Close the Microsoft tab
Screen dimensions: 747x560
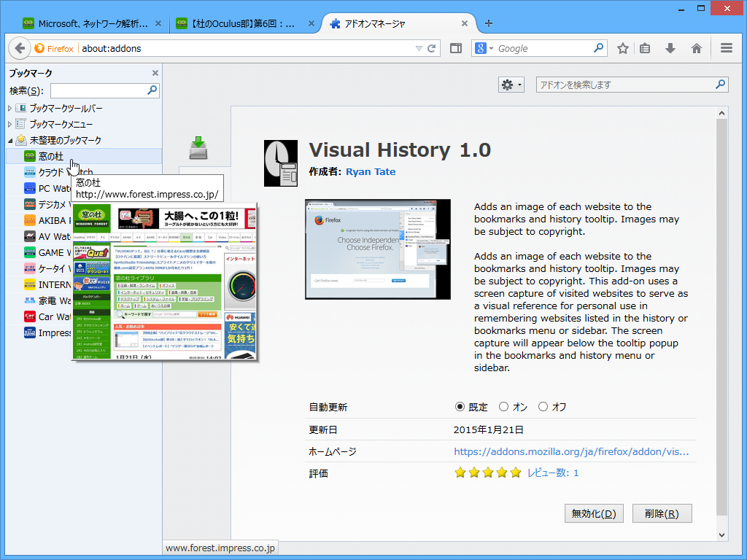[158, 23]
